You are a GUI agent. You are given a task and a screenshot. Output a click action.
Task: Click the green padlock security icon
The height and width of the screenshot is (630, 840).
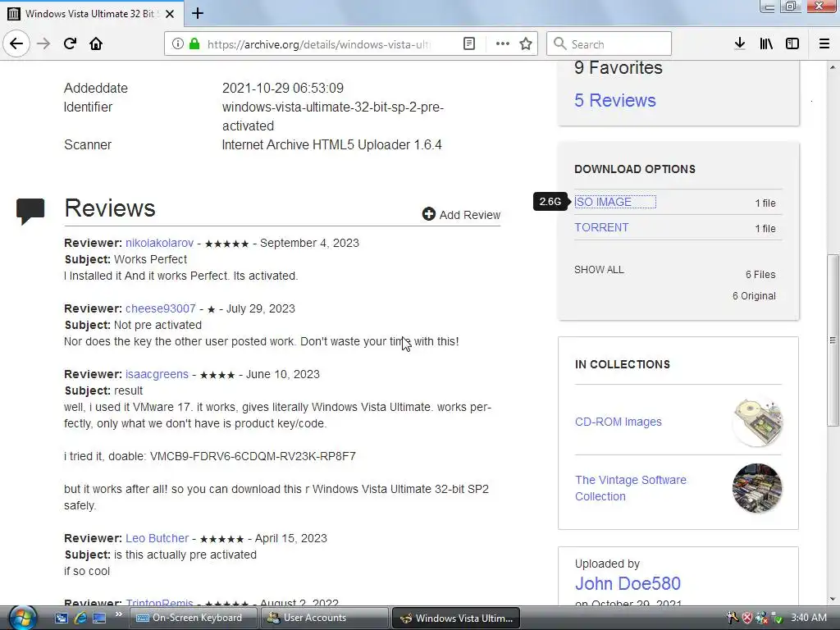click(194, 43)
